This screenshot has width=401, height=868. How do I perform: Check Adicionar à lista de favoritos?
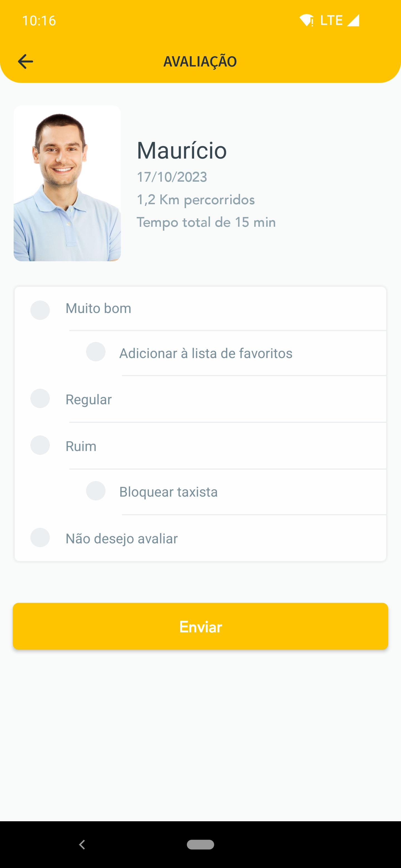[96, 352]
